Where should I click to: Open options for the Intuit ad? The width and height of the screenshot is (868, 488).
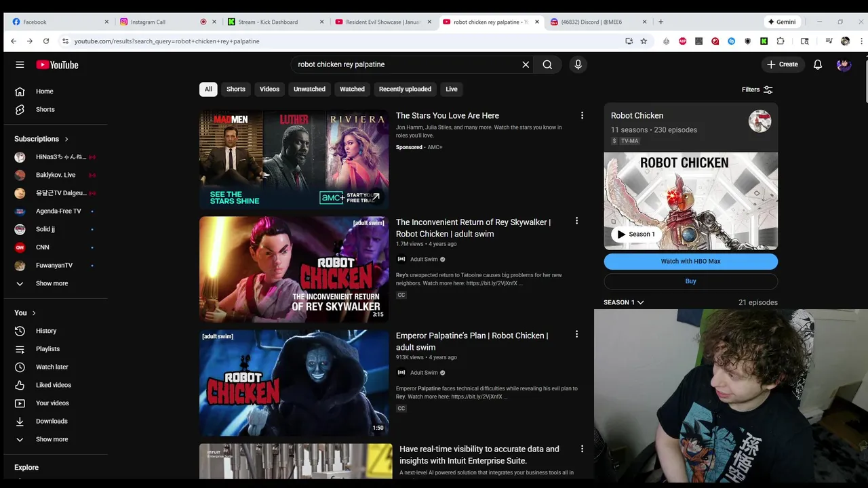coord(582,449)
